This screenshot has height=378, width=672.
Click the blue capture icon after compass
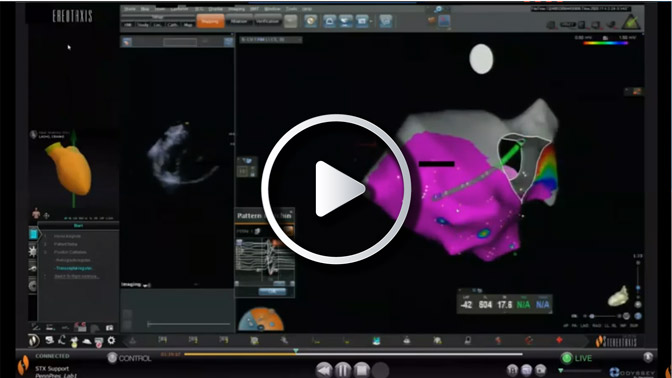click(x=330, y=21)
